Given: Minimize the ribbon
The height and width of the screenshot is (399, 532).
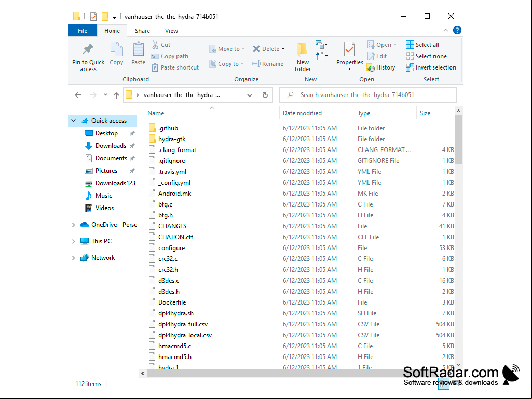Looking at the screenshot, I should [x=445, y=30].
